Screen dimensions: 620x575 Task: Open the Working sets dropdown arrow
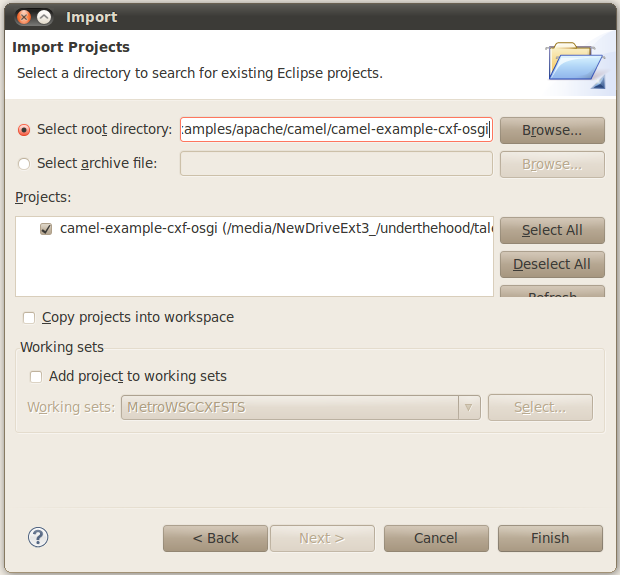tap(468, 408)
